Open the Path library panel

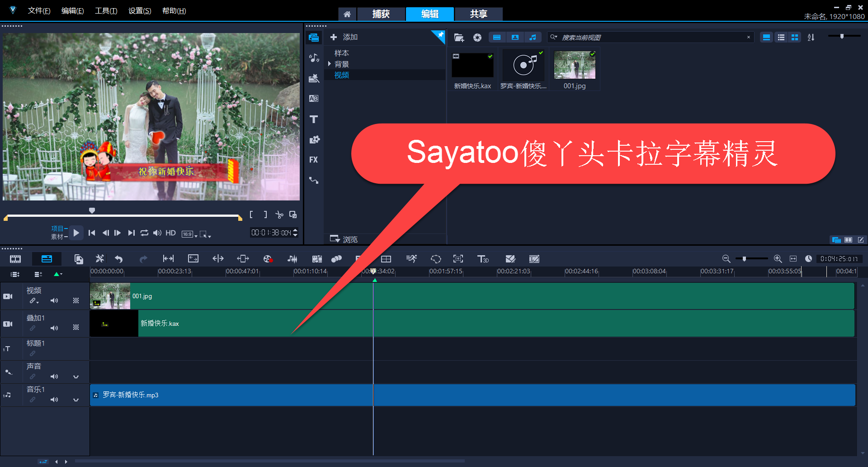pos(314,180)
